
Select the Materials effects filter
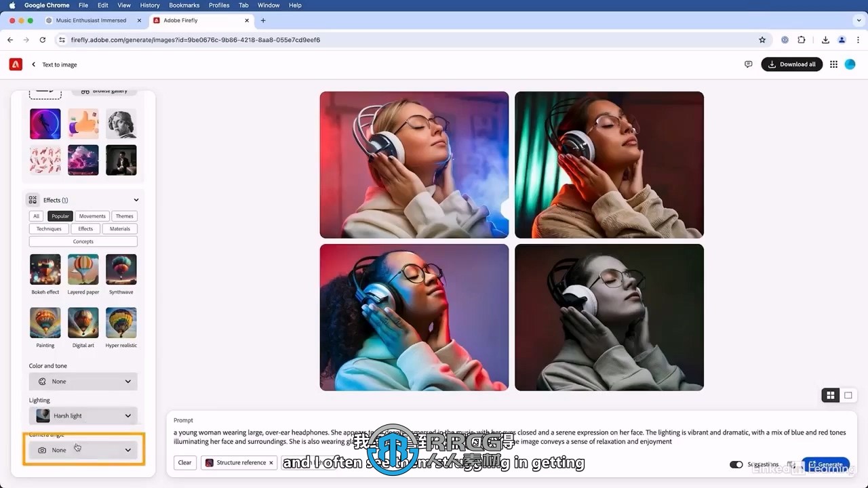coord(120,228)
